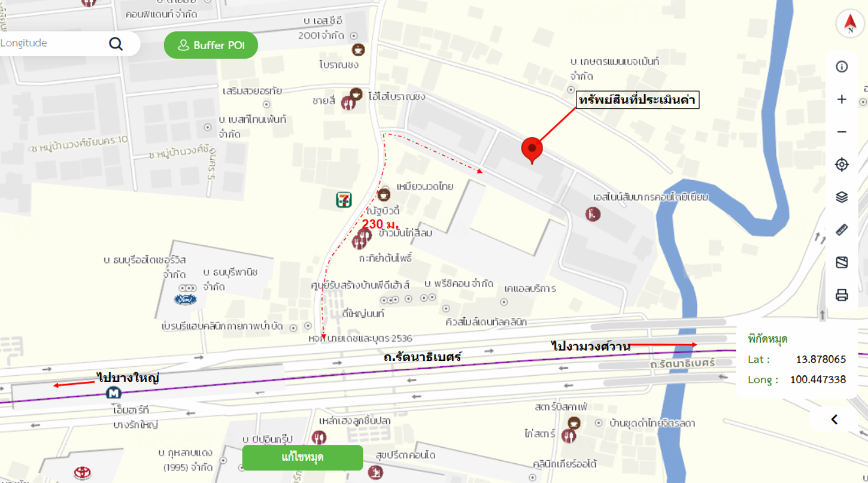Click the แก้ไขหมุด edit pin button
Viewport: 868px width, 483px height.
coord(302,458)
